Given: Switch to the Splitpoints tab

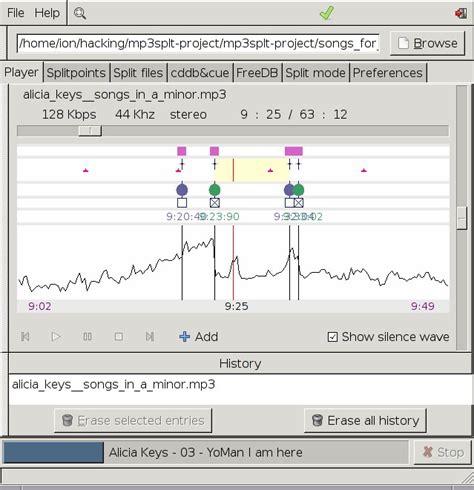Looking at the screenshot, I should tap(76, 73).
